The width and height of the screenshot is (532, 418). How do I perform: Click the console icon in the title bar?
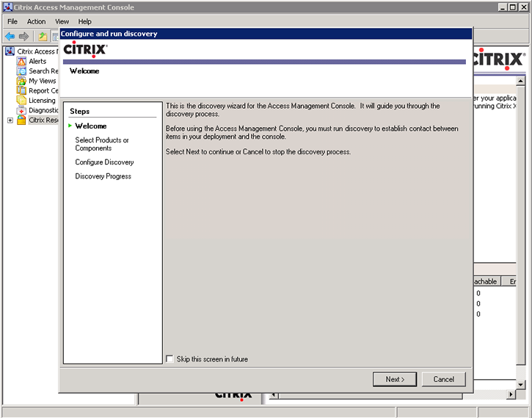coord(8,7)
